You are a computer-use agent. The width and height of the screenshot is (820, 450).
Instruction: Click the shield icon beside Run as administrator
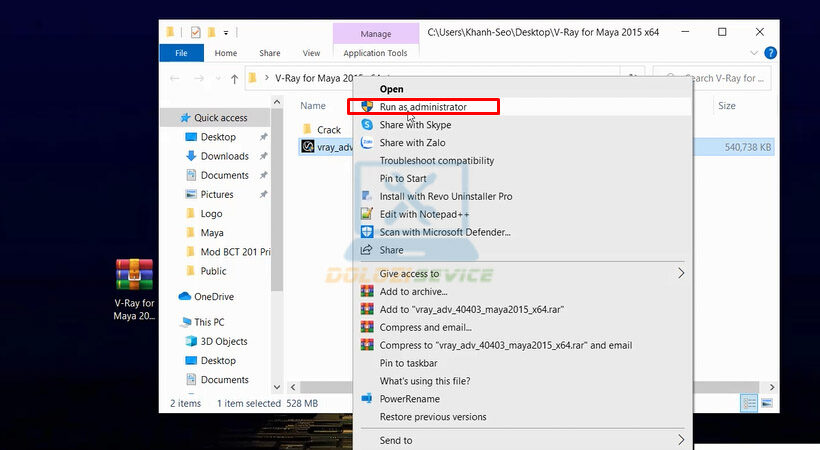pos(367,107)
